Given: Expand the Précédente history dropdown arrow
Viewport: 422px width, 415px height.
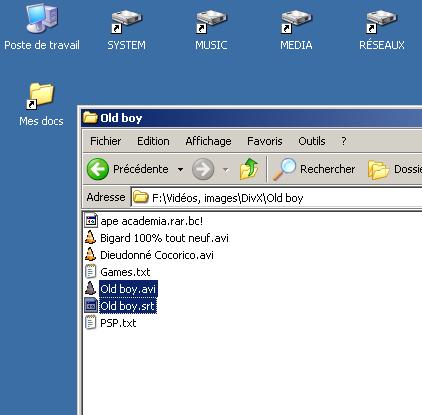Looking at the screenshot, I should 180,169.
